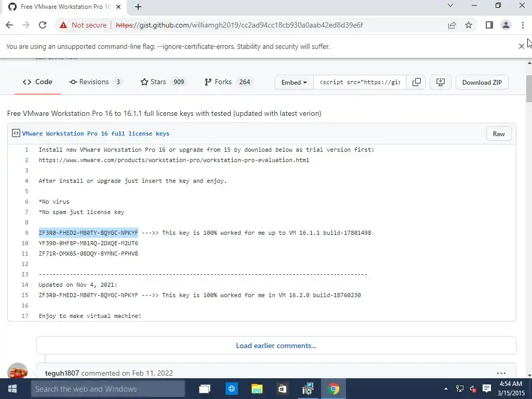
Task: Open the Windows Store taskbar icon
Action: point(282,389)
